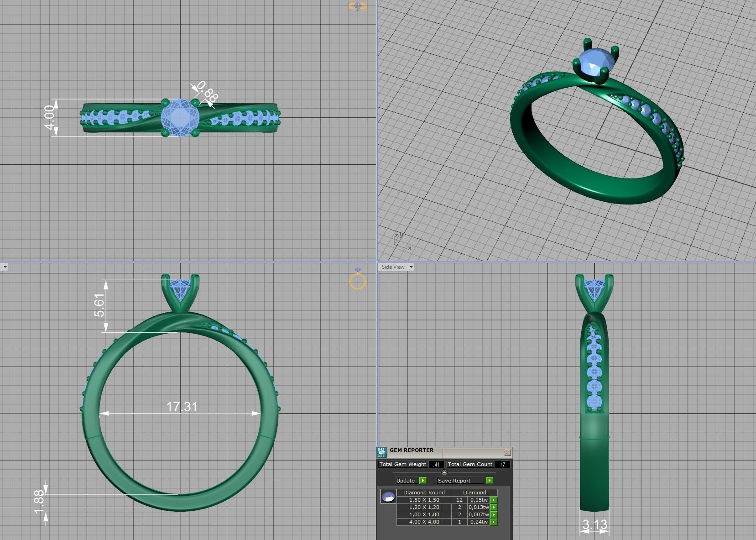756x540 pixels.
Task: Click green arrow for 1,50 X 1,50 row
Action: pos(494,500)
